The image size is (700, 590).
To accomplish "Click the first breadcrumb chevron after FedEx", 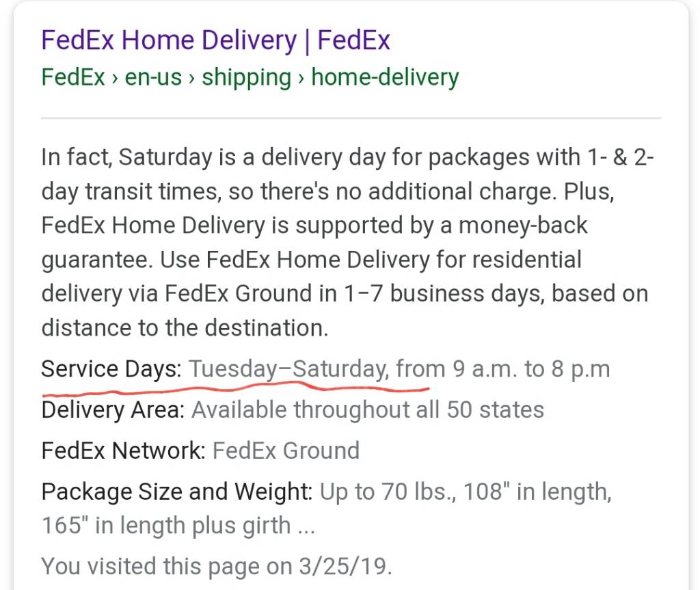I will click(x=115, y=79).
